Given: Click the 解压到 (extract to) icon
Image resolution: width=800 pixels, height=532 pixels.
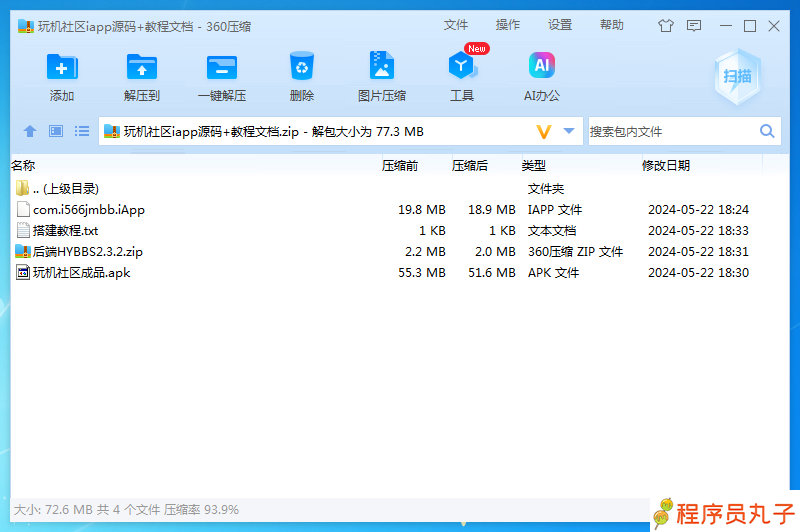Looking at the screenshot, I should pos(142,67).
